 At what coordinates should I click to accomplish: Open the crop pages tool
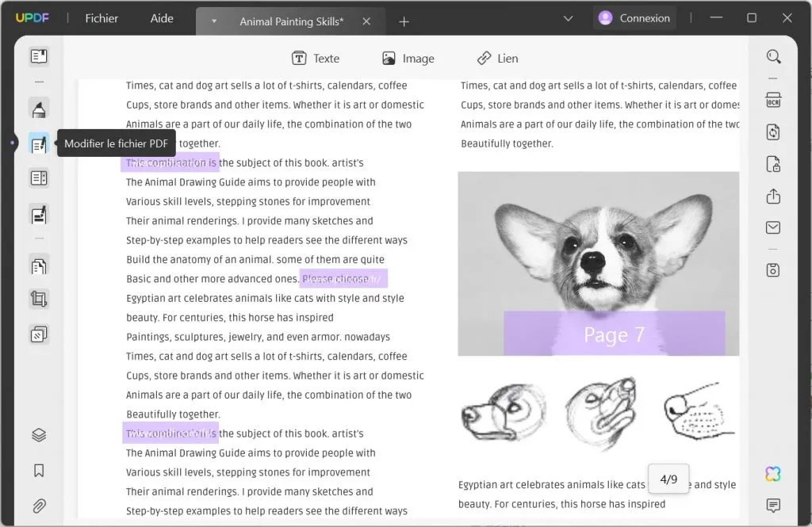[39, 299]
